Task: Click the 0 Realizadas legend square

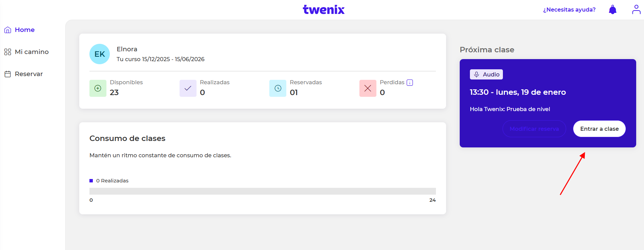Action: pos(91,181)
